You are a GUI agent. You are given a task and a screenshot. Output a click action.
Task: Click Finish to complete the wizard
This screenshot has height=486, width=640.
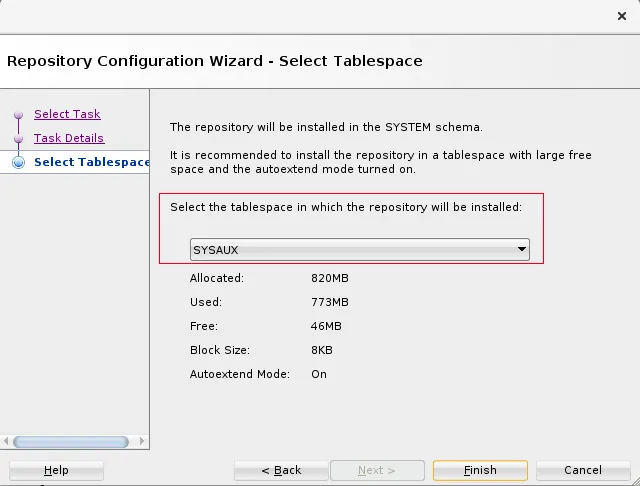(x=480, y=470)
